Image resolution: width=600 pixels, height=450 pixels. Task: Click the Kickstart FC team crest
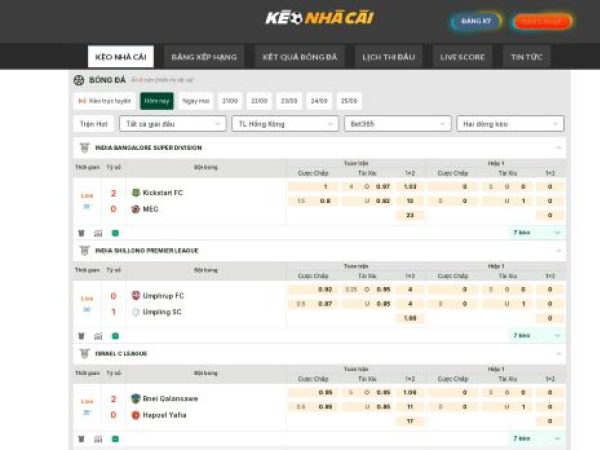(136, 192)
